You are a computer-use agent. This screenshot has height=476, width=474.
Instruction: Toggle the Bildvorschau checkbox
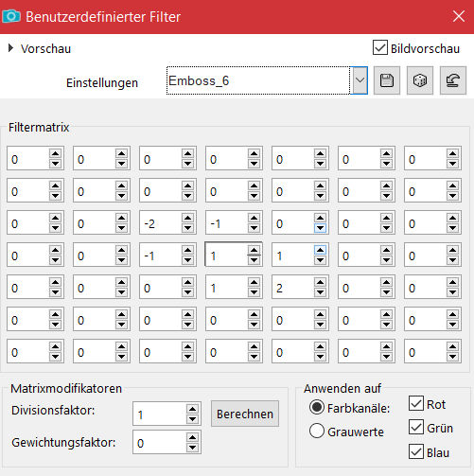pos(380,48)
